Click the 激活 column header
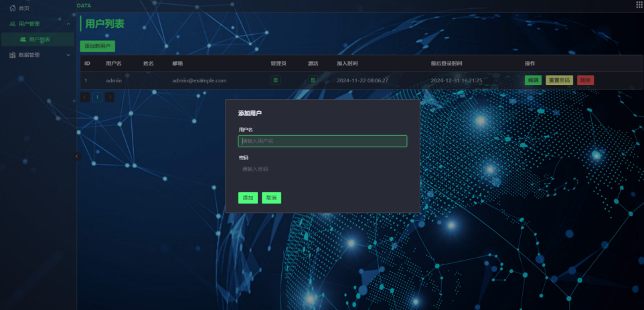The width and height of the screenshot is (644, 310). 313,64
